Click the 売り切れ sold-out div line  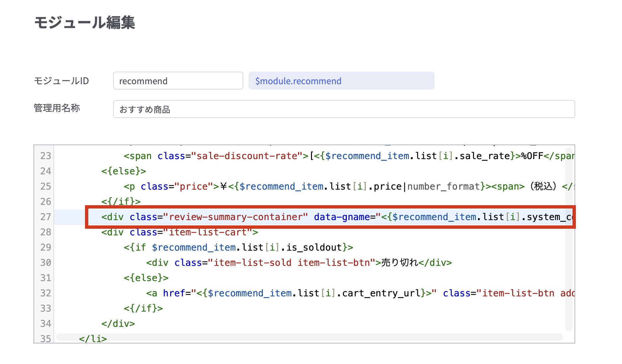[x=299, y=263]
